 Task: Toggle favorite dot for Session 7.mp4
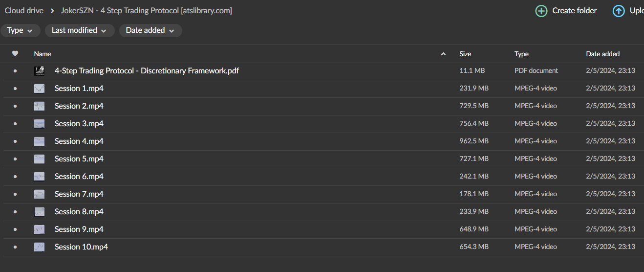pyautogui.click(x=15, y=194)
